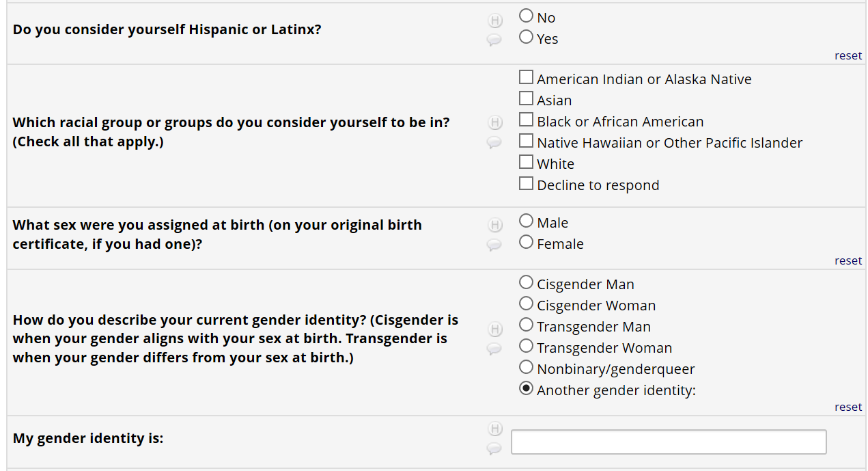View data history icon for racial group question
Screen dimensions: 868x471
pyautogui.click(x=495, y=123)
